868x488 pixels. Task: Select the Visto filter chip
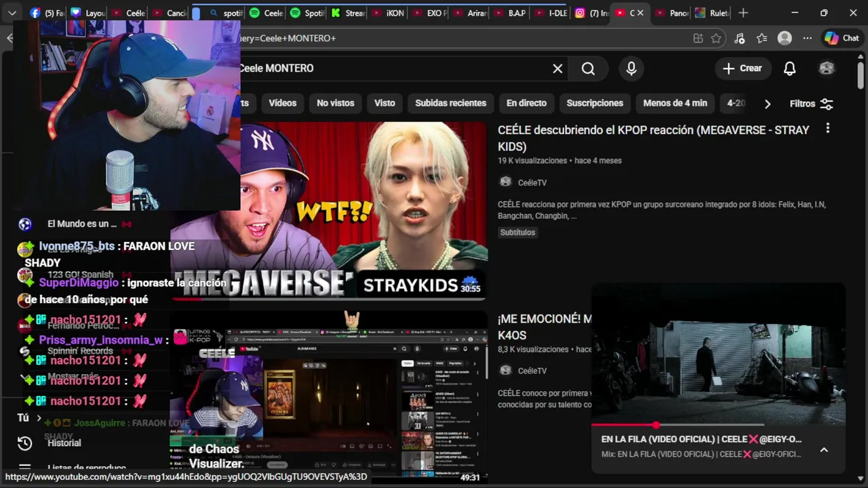pos(384,103)
